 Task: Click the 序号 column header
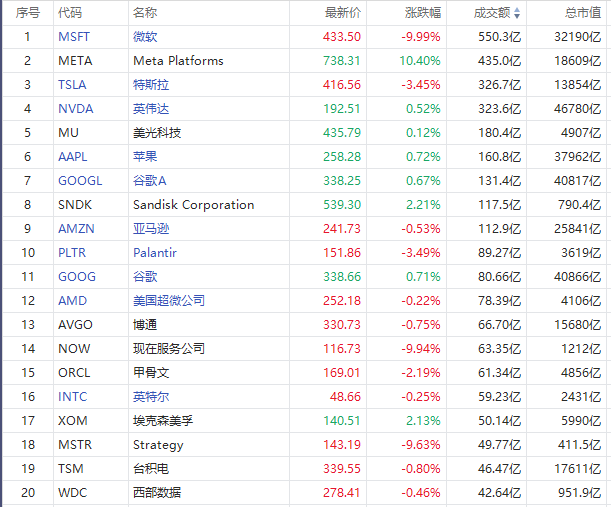coord(28,13)
